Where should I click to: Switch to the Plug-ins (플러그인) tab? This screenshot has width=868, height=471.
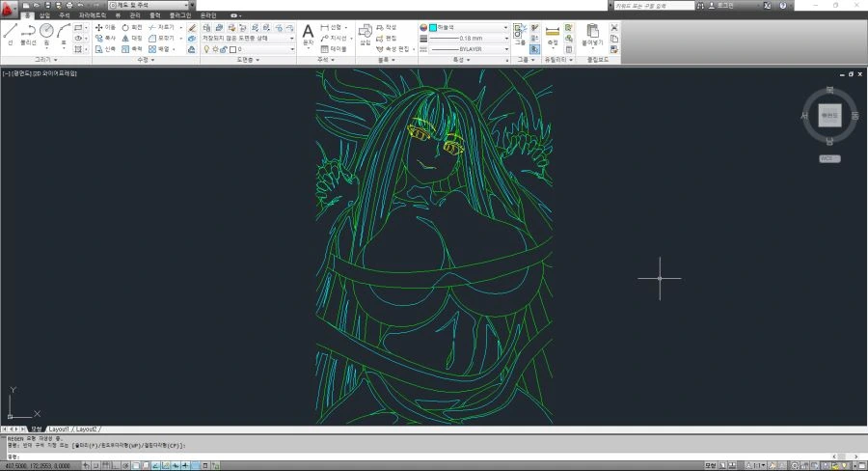180,15
